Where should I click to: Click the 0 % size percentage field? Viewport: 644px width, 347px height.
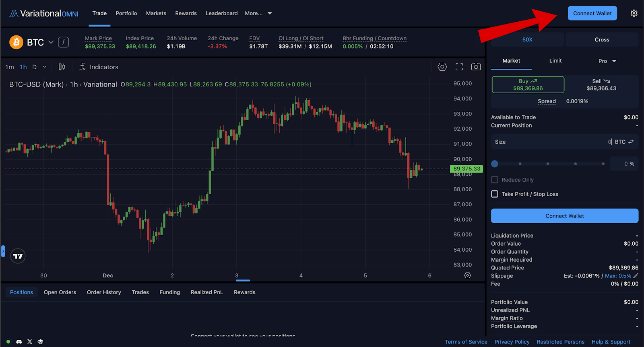624,164
